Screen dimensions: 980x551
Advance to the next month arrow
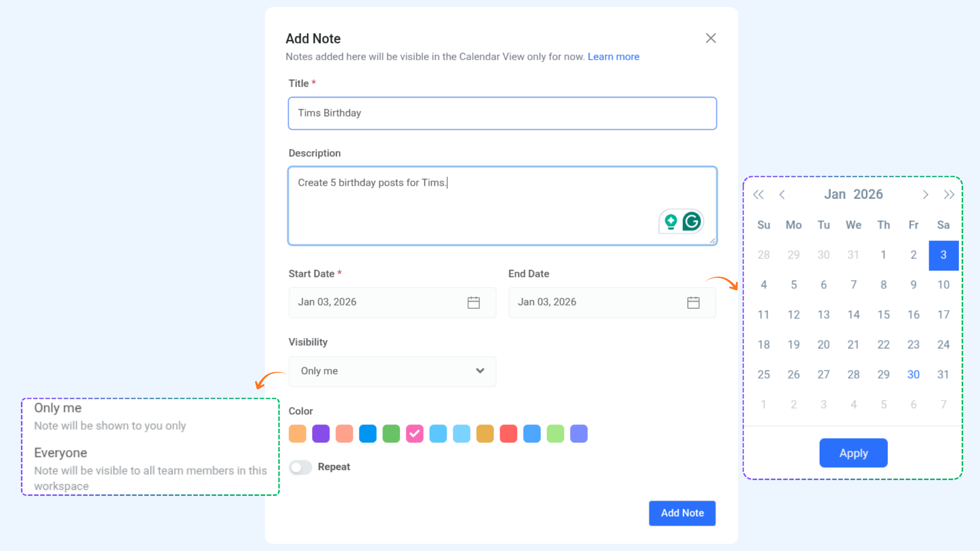pyautogui.click(x=925, y=194)
